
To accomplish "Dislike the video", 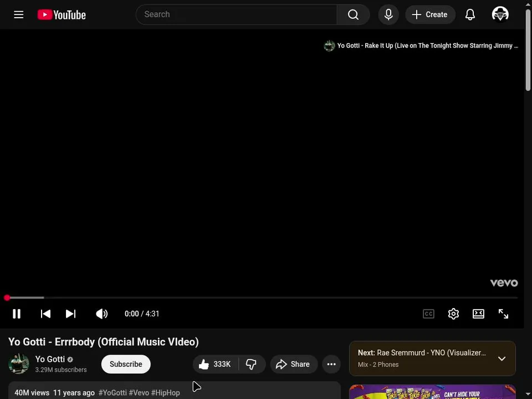I will tap(252, 364).
